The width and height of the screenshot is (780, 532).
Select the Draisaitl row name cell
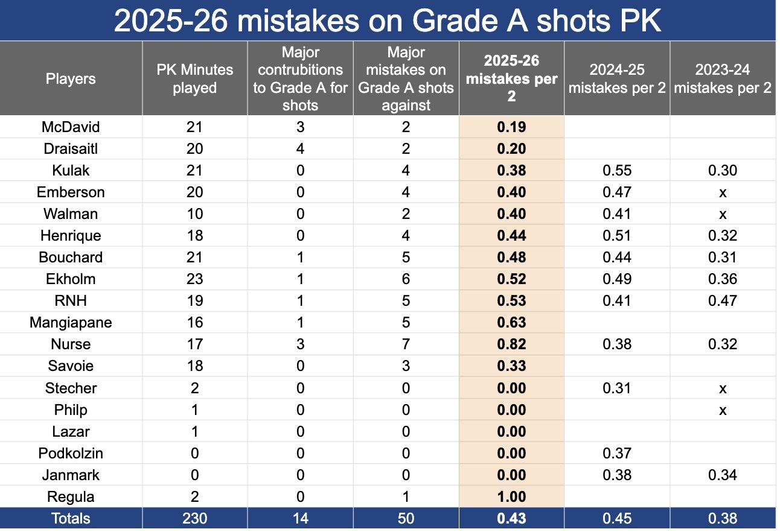coord(71,149)
